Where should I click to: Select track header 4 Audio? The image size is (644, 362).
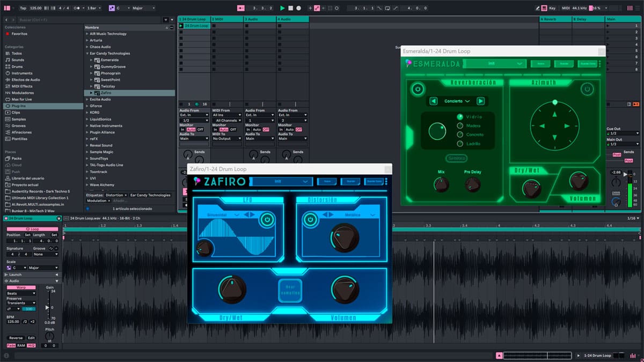[292, 19]
